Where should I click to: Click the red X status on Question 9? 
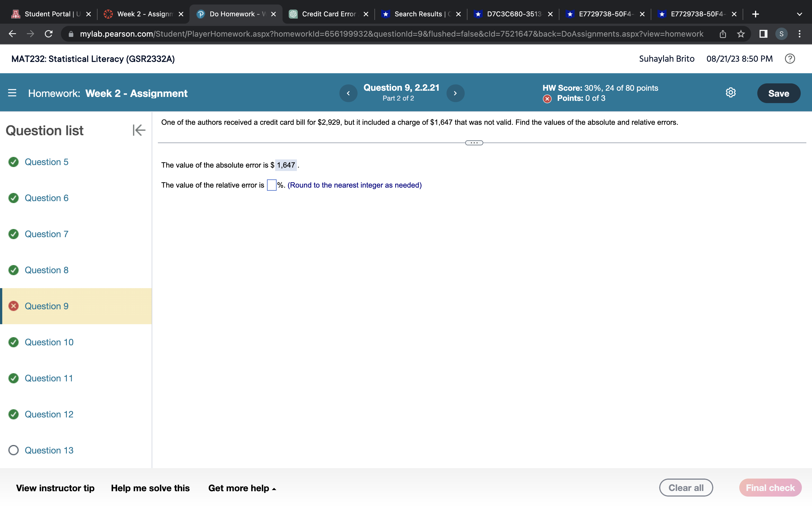(14, 306)
